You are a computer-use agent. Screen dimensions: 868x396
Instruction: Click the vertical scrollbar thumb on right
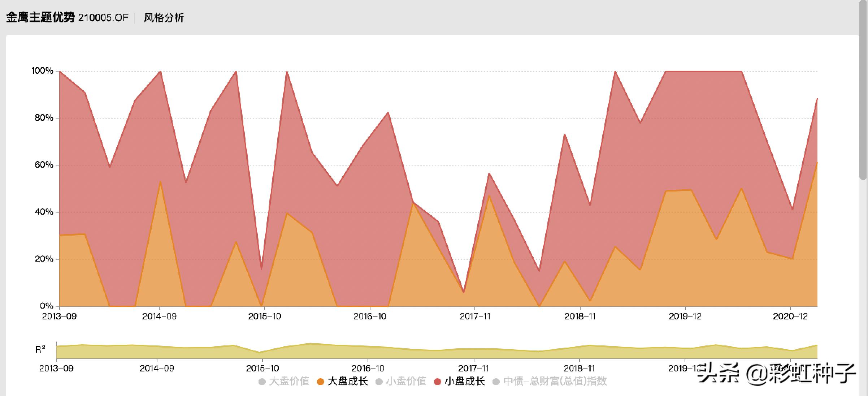863,90
